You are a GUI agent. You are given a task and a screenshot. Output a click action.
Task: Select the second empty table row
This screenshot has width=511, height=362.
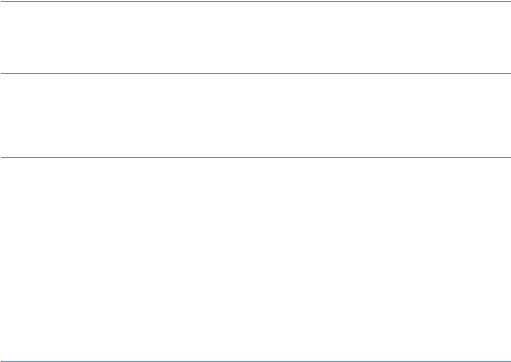pos(256,115)
